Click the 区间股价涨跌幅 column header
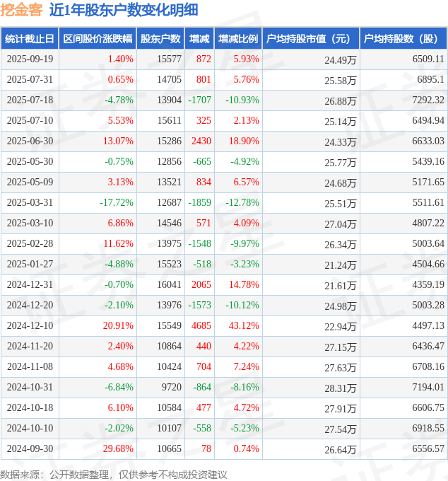448x481 pixels. pos(97,39)
